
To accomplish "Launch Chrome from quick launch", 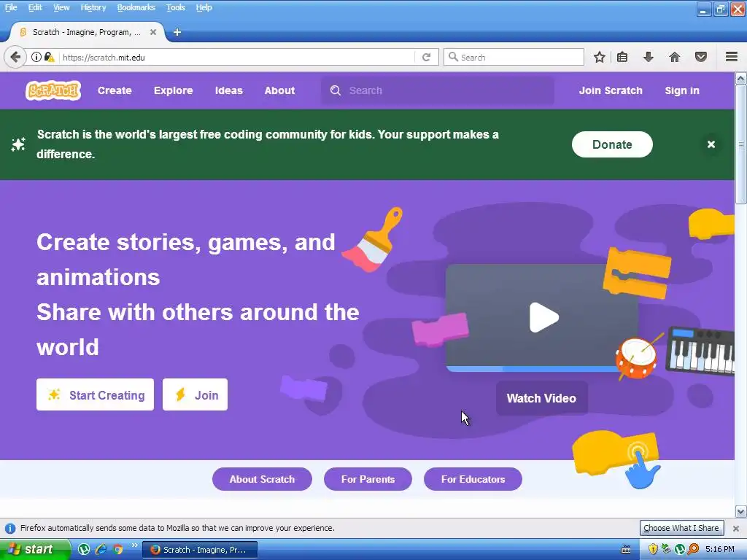I will tap(117, 550).
